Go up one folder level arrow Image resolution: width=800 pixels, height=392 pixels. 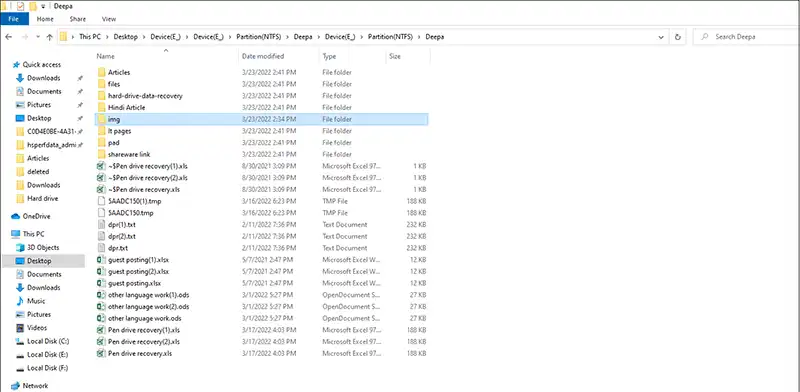(x=49, y=37)
